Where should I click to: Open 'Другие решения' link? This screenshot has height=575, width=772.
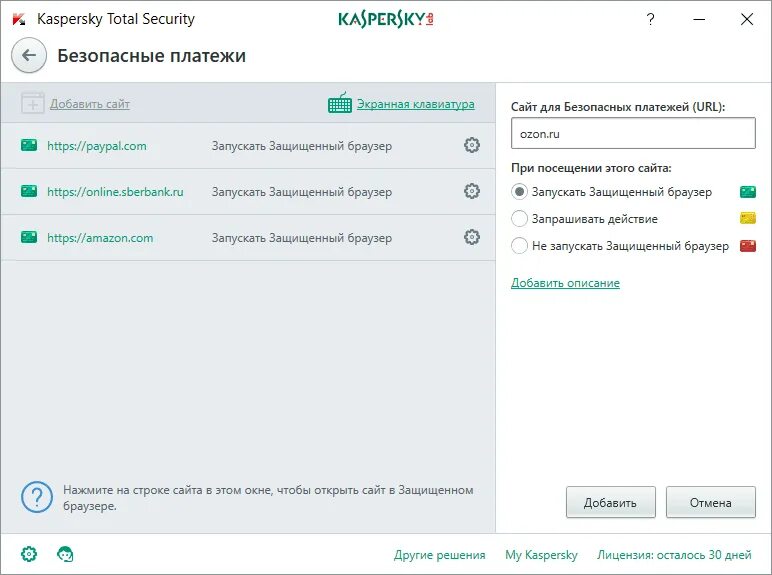(x=440, y=555)
